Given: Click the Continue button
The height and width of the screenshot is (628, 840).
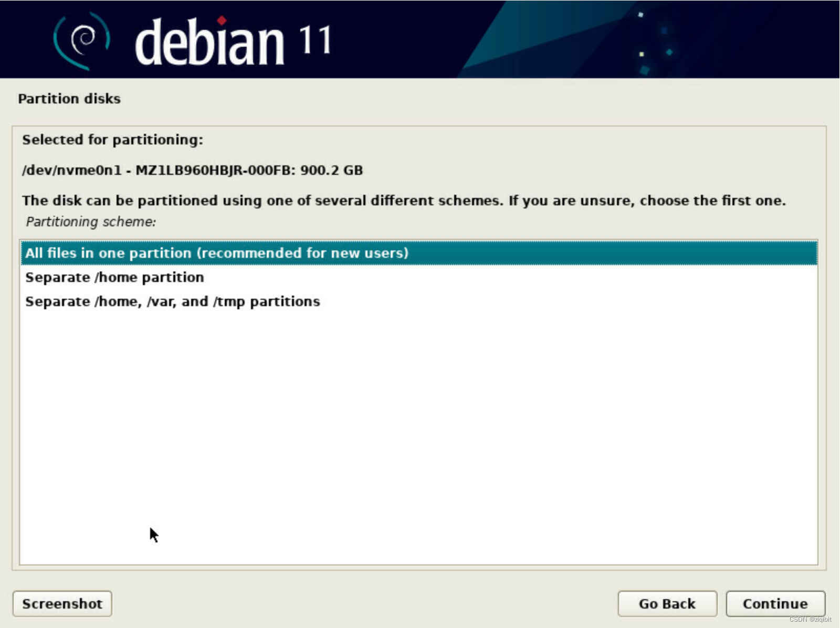Looking at the screenshot, I should [x=775, y=604].
